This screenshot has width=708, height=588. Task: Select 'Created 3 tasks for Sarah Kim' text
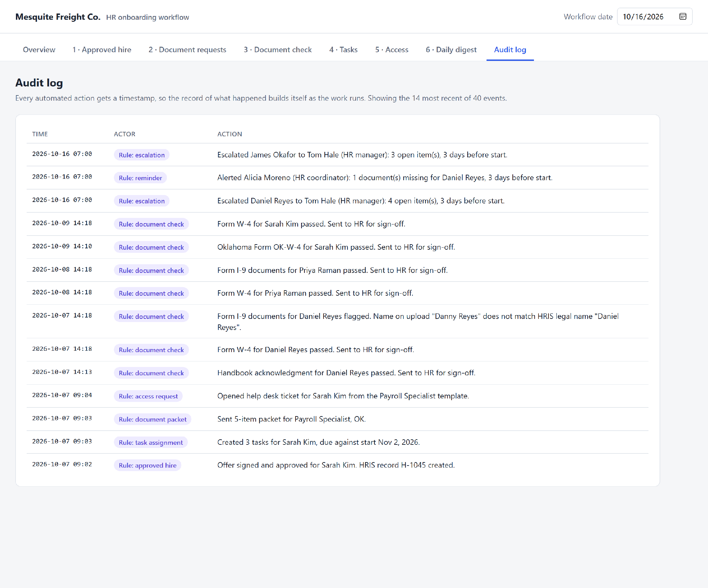[318, 442]
